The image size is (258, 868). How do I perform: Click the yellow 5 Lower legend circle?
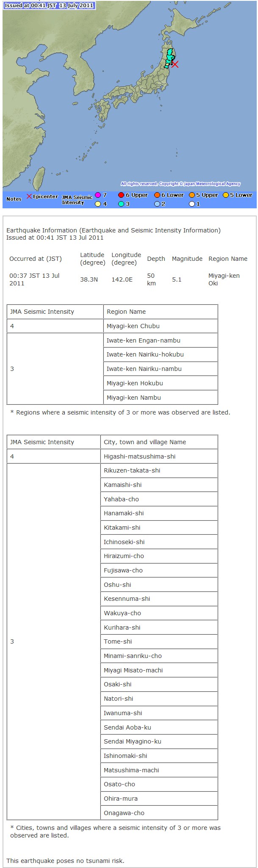click(226, 195)
